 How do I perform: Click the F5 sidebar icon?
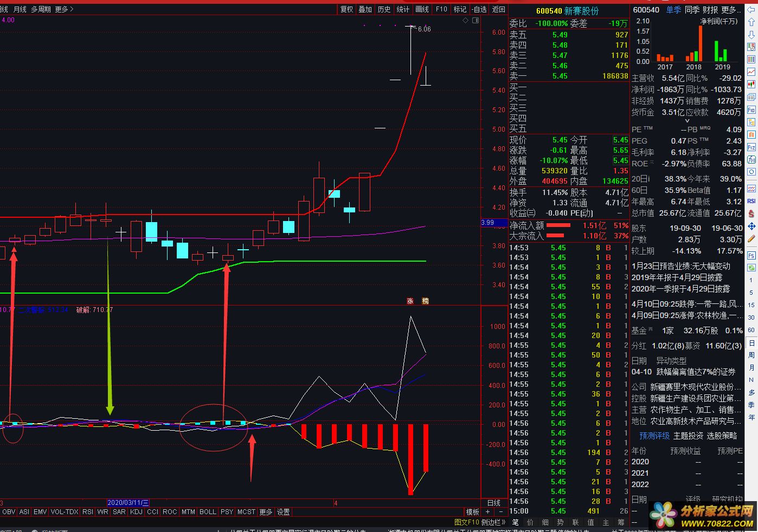[751, 255]
